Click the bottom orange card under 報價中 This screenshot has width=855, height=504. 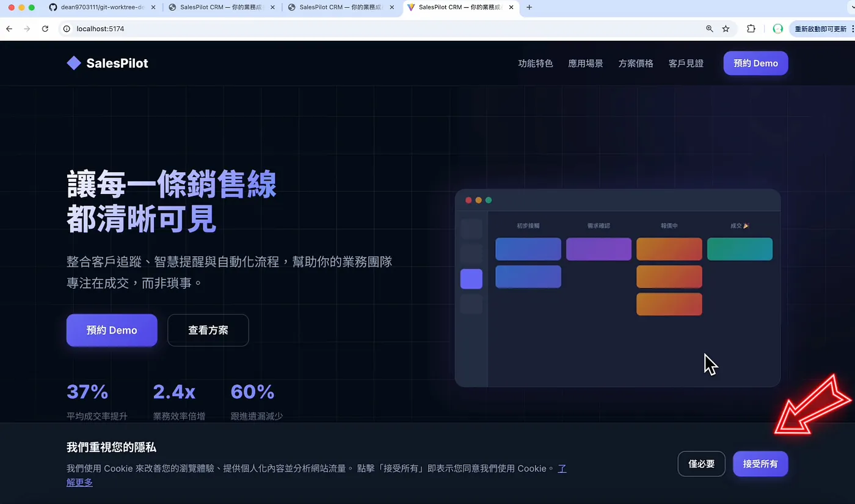669,304
